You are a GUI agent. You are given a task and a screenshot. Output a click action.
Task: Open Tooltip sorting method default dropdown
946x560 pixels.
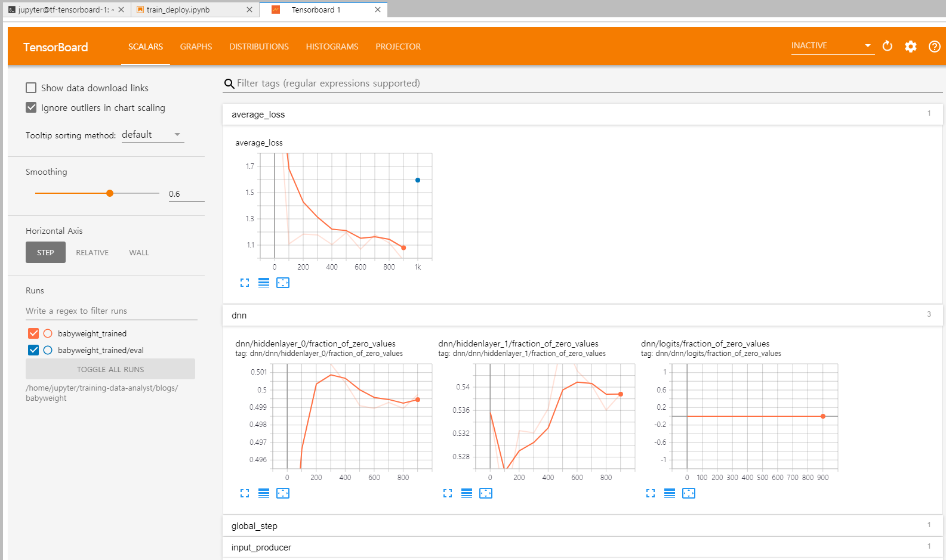coord(153,135)
